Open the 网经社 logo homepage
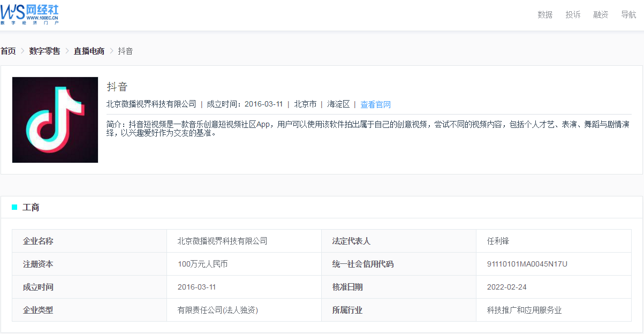Screen dimensions: 644x334 (x=30, y=14)
